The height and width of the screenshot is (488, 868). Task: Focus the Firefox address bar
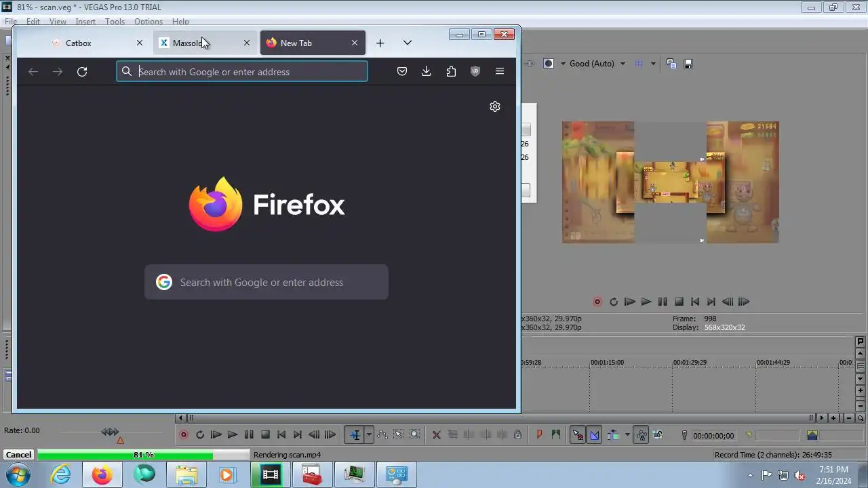coord(242,71)
